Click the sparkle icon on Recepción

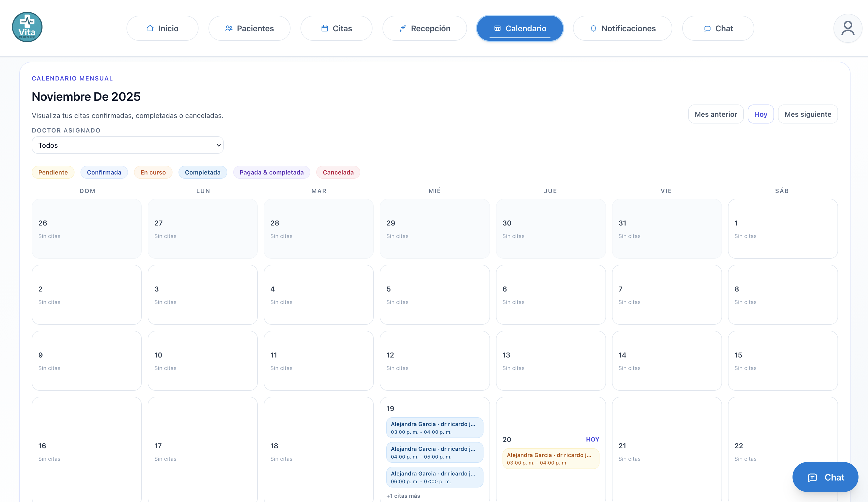point(403,28)
